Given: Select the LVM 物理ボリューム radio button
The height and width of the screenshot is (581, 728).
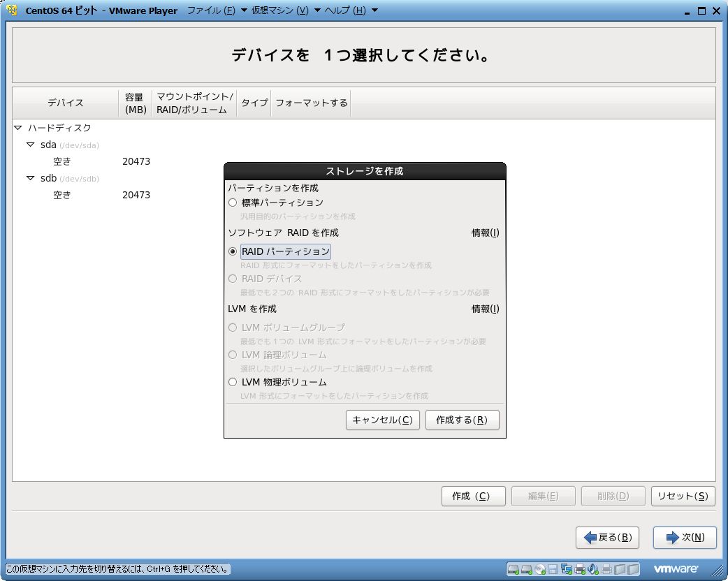Looking at the screenshot, I should pos(233,383).
